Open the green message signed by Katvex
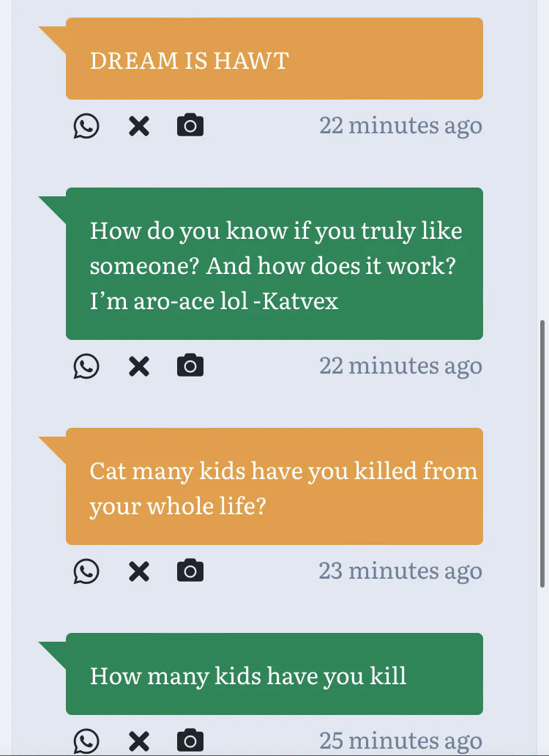 [x=274, y=264]
